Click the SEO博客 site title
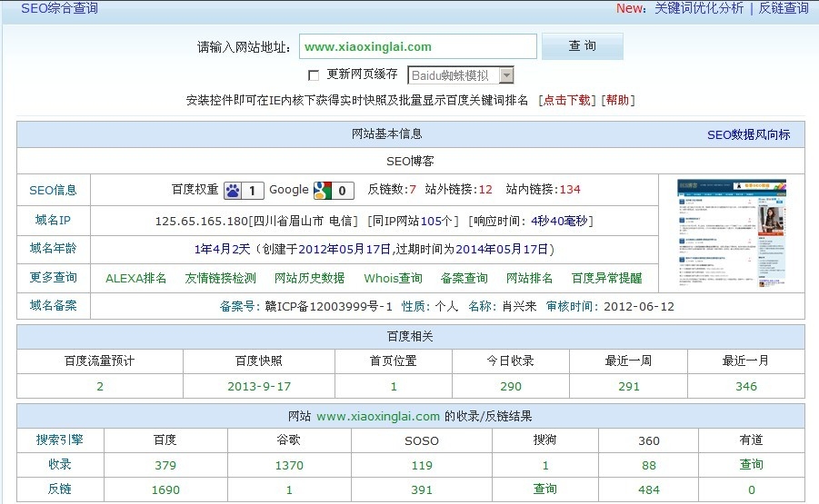819x504 pixels. [410, 162]
